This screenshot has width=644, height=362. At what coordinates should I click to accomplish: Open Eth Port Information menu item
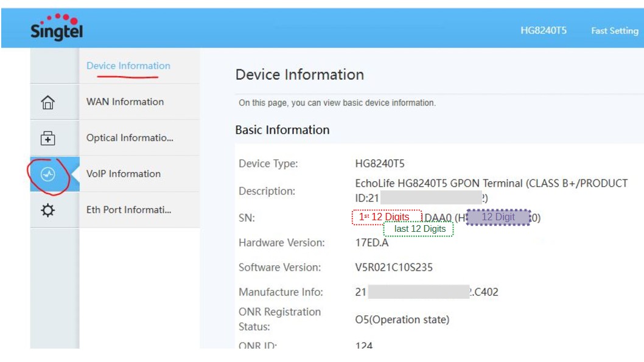pos(128,210)
